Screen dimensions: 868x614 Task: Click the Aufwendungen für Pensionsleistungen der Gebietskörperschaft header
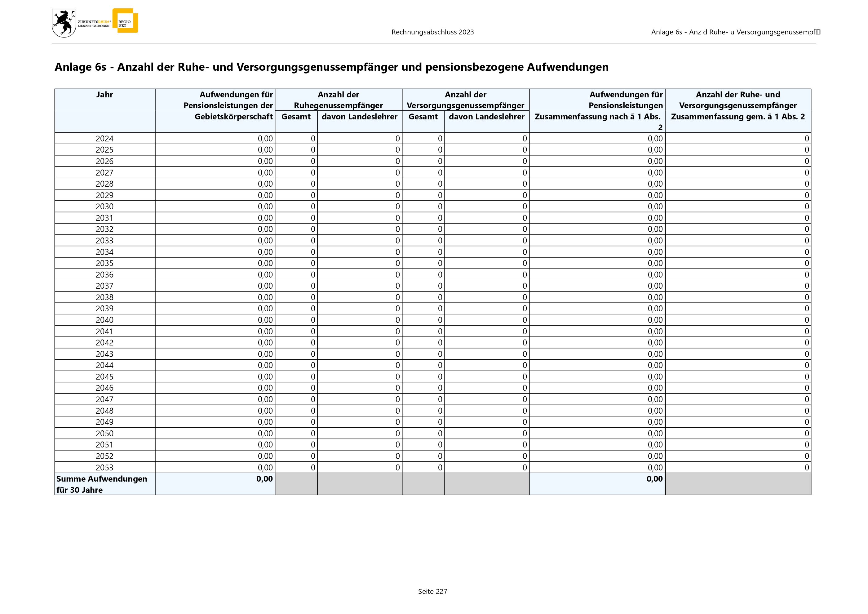click(228, 105)
